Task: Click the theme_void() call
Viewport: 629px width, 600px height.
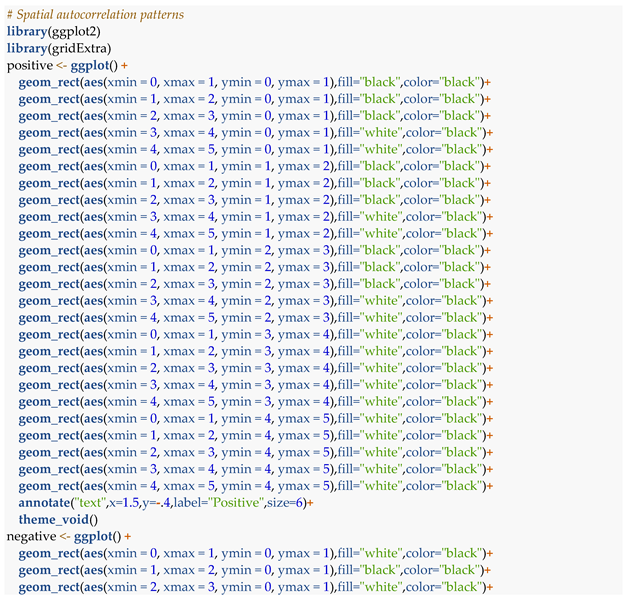Action: pyautogui.click(x=59, y=519)
